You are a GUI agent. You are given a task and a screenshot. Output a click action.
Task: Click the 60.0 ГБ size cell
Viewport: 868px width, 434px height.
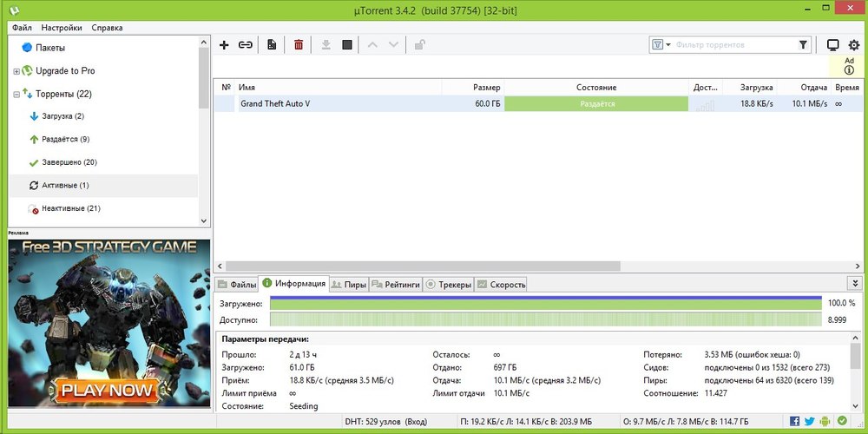pyautogui.click(x=487, y=103)
